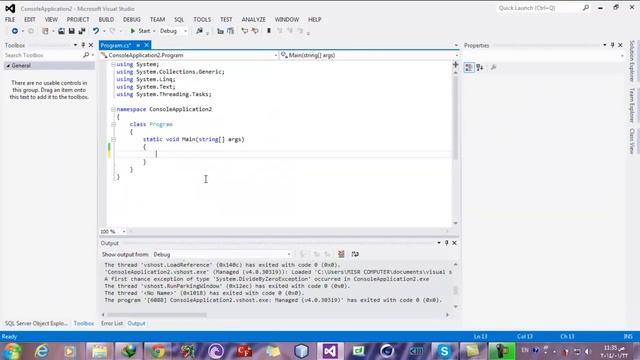Close the Output panel

click(x=454, y=243)
